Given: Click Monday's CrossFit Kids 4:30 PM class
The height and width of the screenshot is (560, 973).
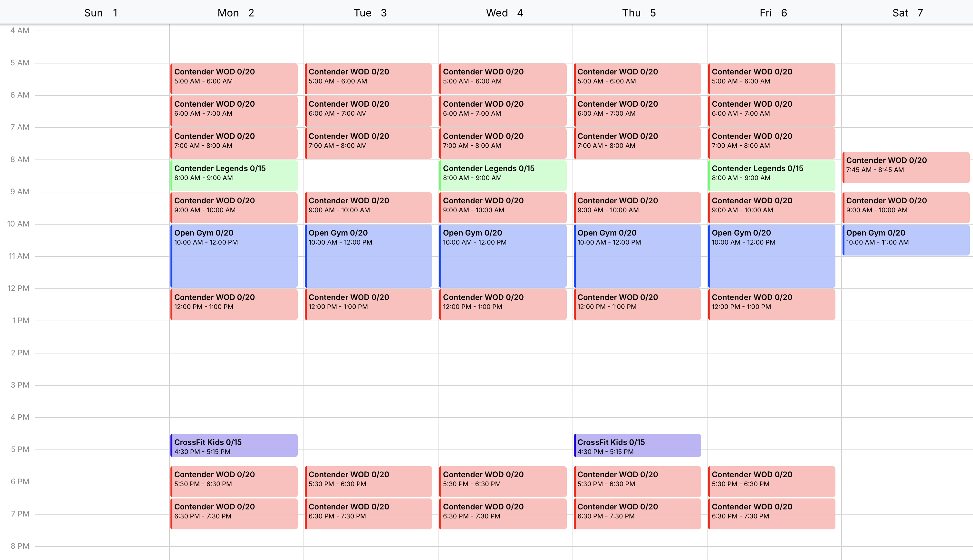Looking at the screenshot, I should 234,445.
